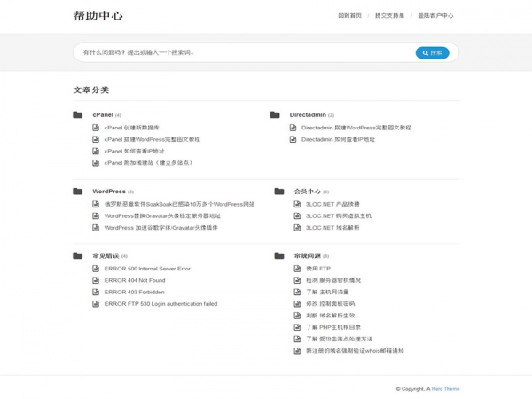Click document icon beside 3LOC.NET 产品续费
The image size is (532, 399).
[x=297, y=204]
